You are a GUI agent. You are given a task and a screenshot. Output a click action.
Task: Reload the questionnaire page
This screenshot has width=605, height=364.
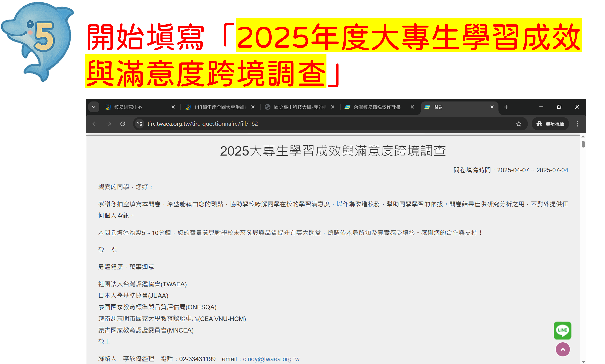tap(123, 124)
